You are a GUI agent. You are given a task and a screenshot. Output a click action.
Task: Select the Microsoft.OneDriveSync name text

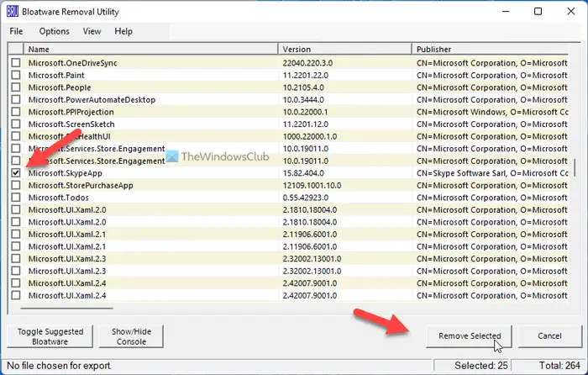[73, 63]
